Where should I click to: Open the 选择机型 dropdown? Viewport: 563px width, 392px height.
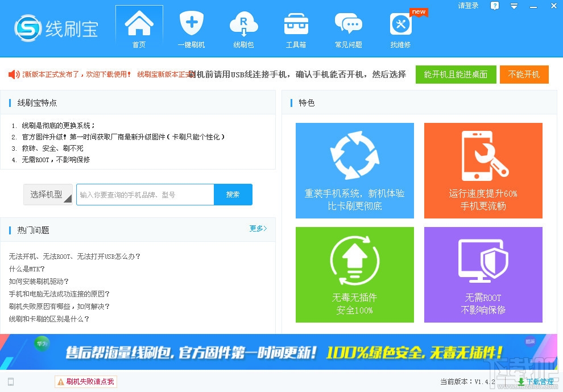coord(48,195)
